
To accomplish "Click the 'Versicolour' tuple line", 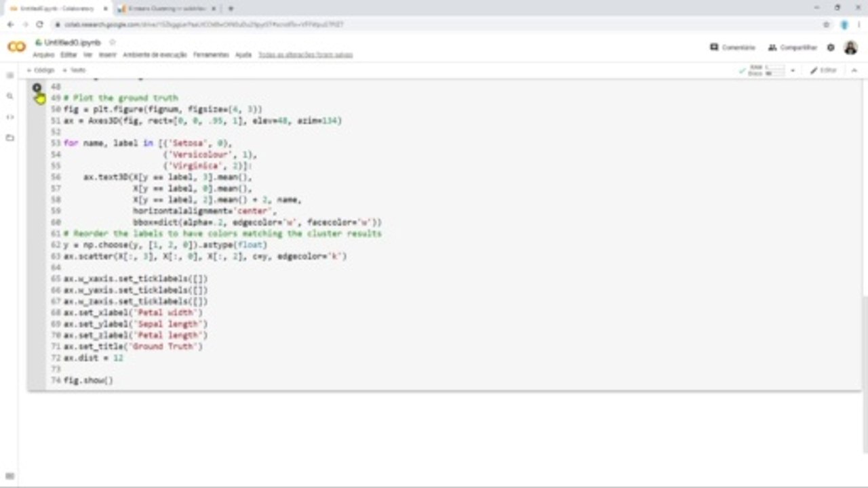I will (210, 155).
